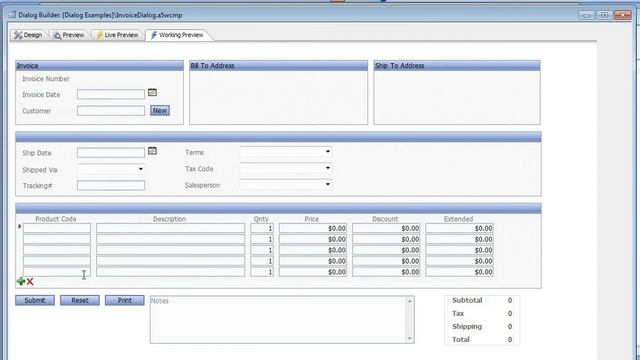Focus the Invoice Date field
The height and width of the screenshot is (360, 640).
pyautogui.click(x=111, y=94)
